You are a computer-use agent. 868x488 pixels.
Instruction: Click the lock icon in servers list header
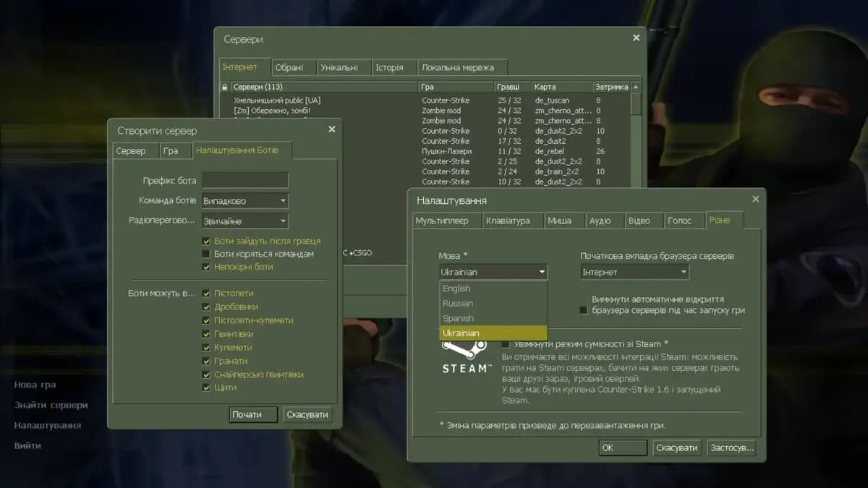(225, 87)
